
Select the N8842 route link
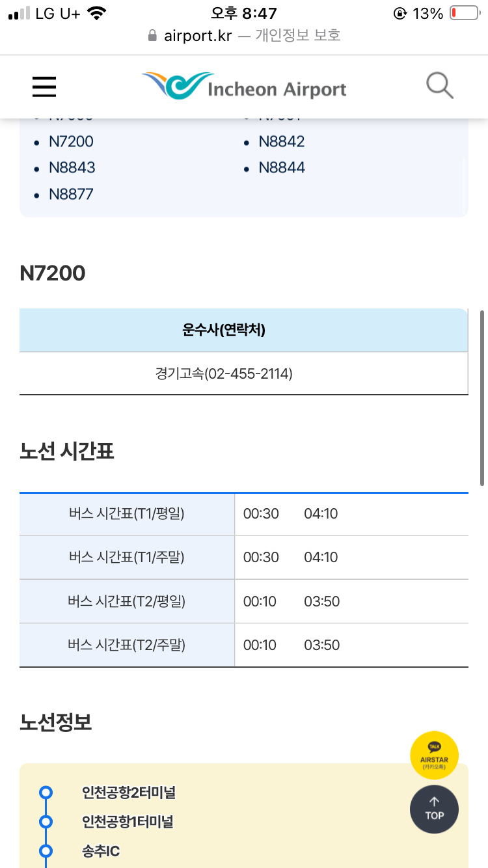coord(282,141)
